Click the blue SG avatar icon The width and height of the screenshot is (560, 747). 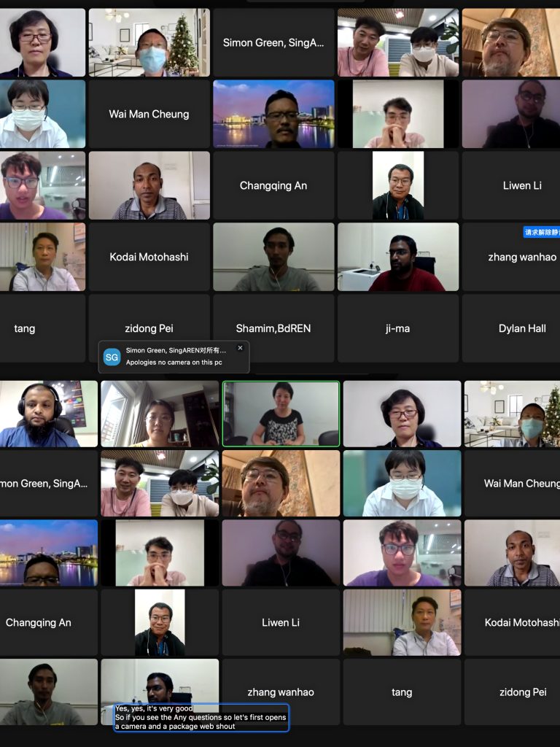click(x=112, y=356)
